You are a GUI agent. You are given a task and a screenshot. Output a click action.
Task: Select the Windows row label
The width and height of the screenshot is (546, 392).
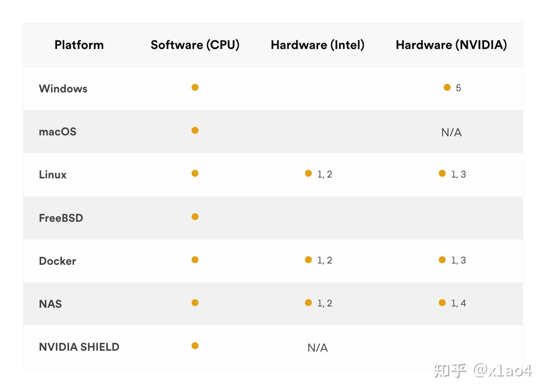pyautogui.click(x=63, y=89)
